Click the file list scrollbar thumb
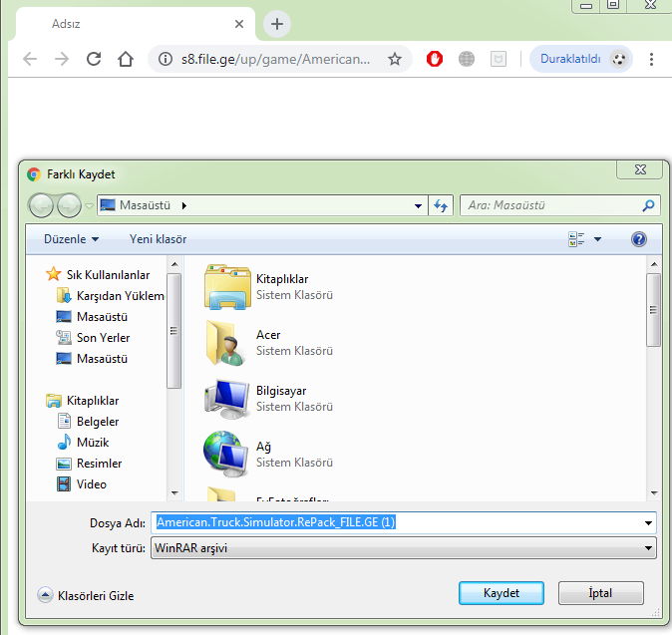Image resolution: width=672 pixels, height=635 pixels. click(x=654, y=310)
